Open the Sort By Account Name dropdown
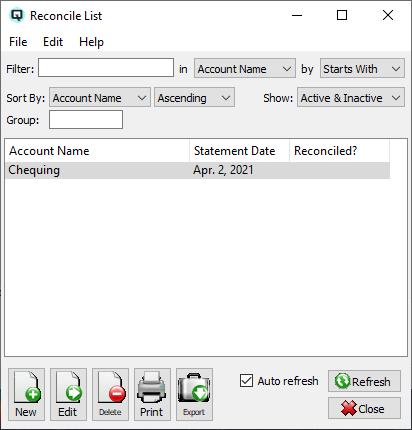 [100, 97]
